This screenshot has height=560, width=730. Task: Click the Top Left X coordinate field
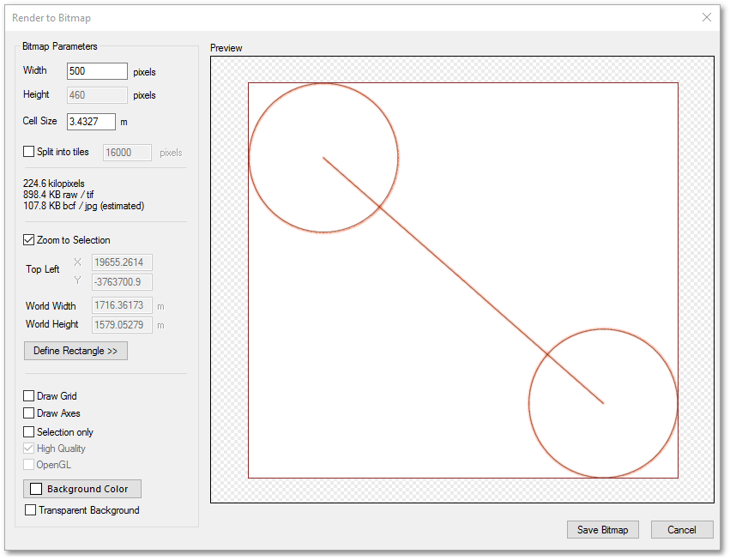(x=122, y=262)
